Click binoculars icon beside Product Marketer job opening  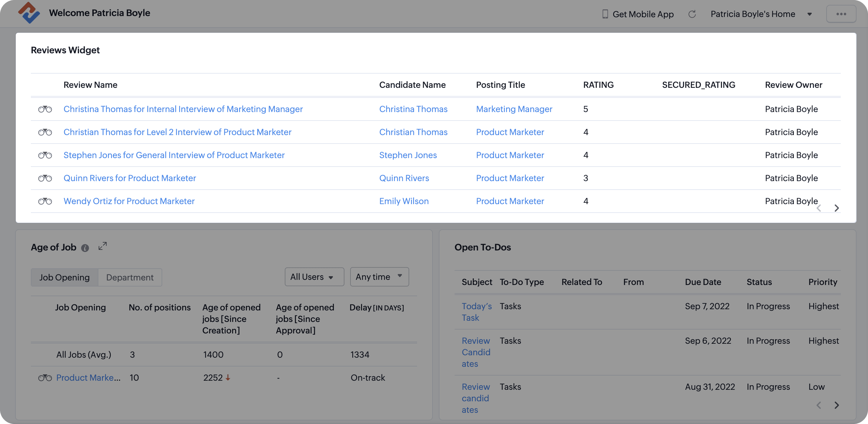point(45,378)
